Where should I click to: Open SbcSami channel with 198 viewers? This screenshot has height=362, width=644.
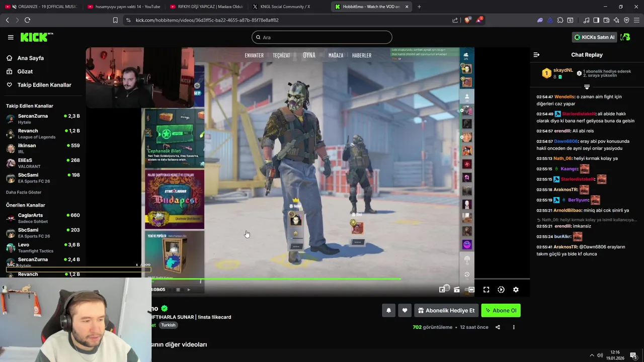[x=43, y=178]
